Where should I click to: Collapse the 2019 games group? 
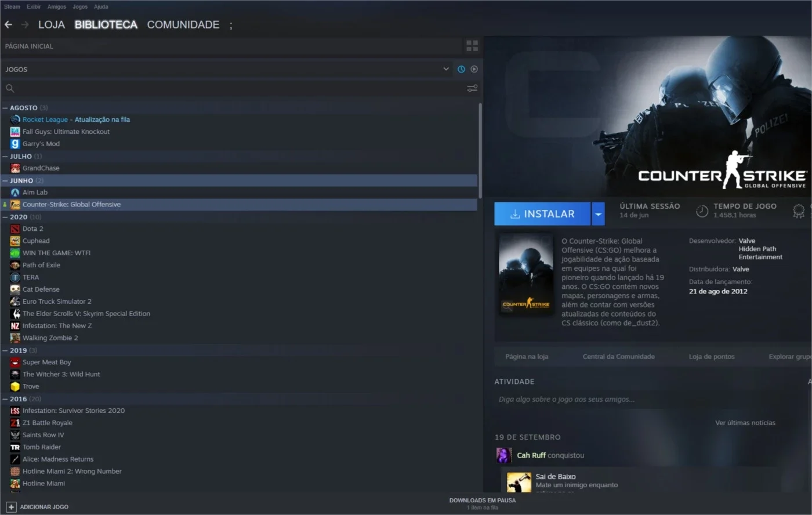pyautogui.click(x=5, y=350)
